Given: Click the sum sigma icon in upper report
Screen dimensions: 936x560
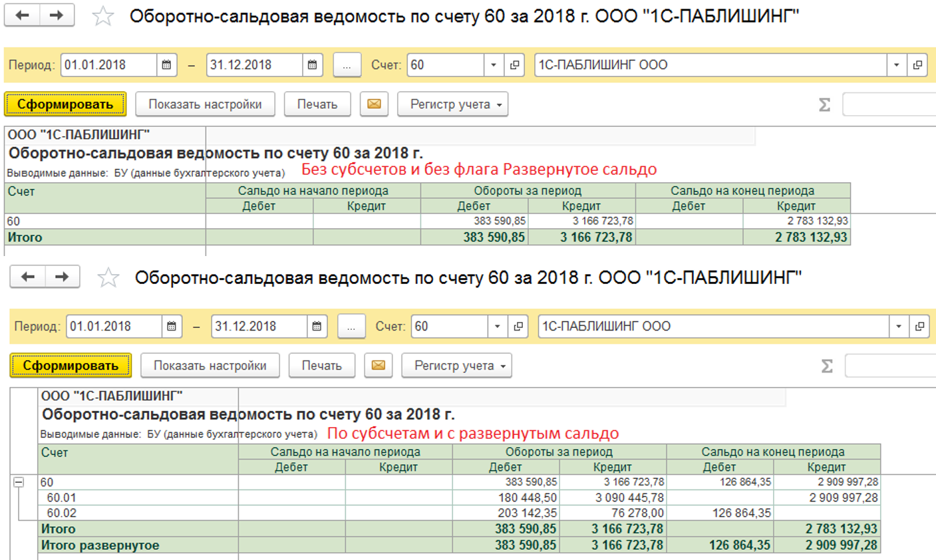Looking at the screenshot, I should 824,104.
